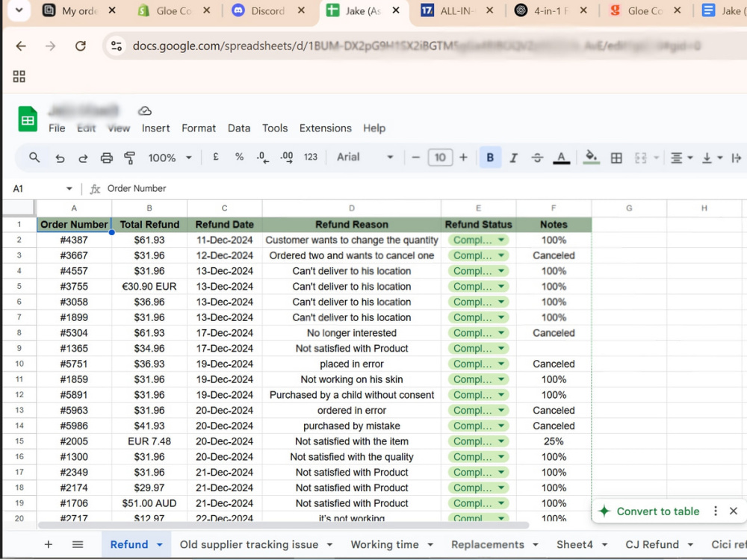Redo the last action
This screenshot has width=747, height=560.
coord(83,158)
